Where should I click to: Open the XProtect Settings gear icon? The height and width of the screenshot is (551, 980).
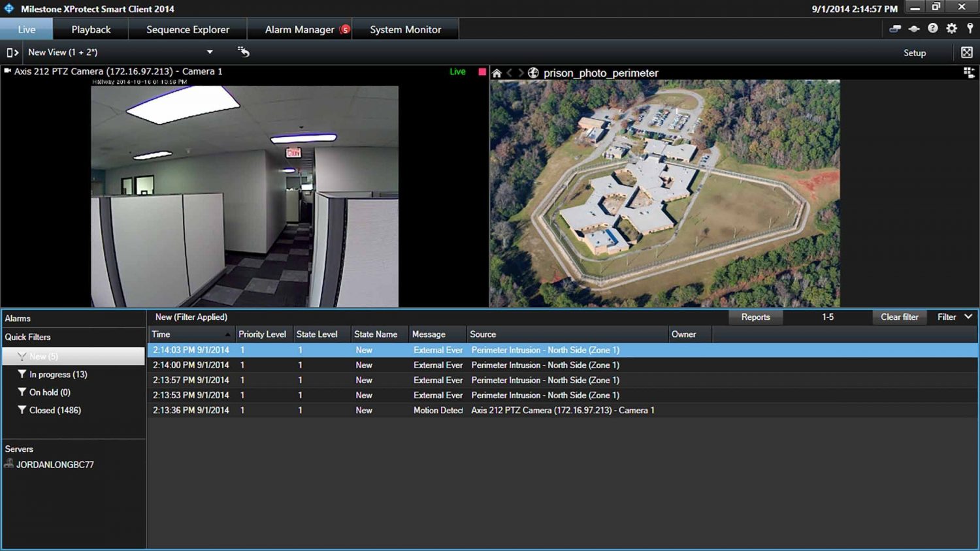pyautogui.click(x=951, y=29)
